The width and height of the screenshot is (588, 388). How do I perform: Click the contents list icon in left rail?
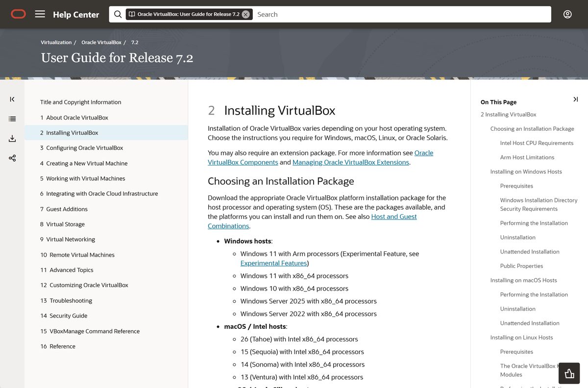tap(12, 119)
